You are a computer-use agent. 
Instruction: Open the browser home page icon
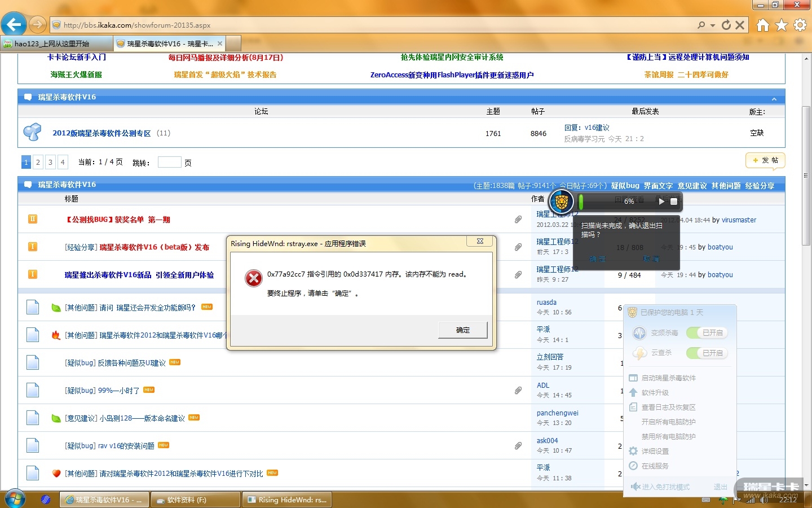[x=762, y=25]
